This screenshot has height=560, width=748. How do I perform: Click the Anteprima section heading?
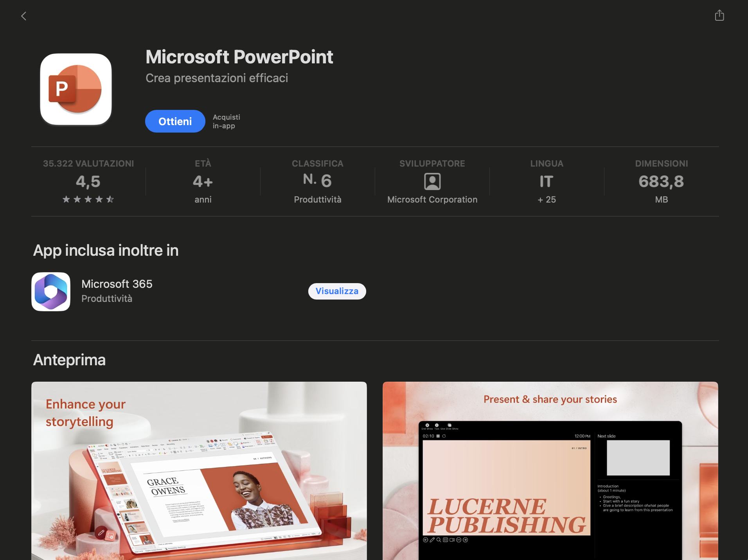pos(70,360)
